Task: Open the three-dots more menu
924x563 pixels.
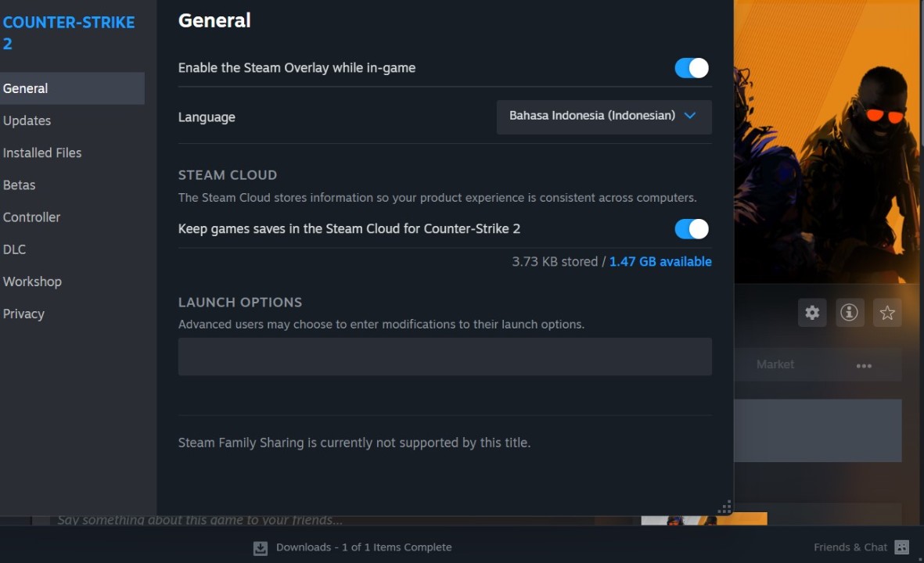Action: coord(864,365)
